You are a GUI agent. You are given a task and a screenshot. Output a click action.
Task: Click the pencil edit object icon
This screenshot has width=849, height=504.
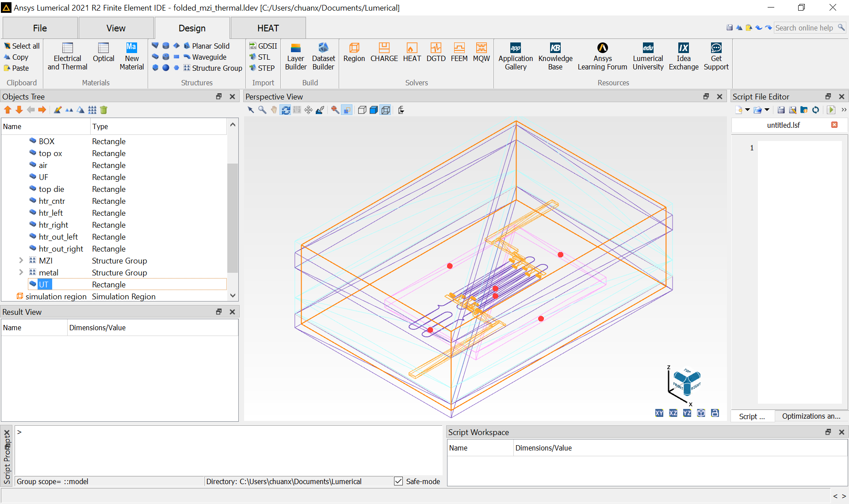click(x=57, y=110)
